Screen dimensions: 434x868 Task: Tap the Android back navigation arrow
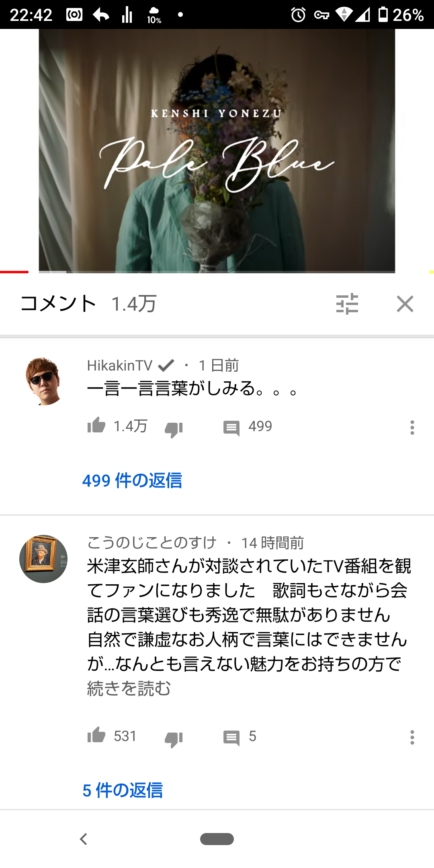84,839
